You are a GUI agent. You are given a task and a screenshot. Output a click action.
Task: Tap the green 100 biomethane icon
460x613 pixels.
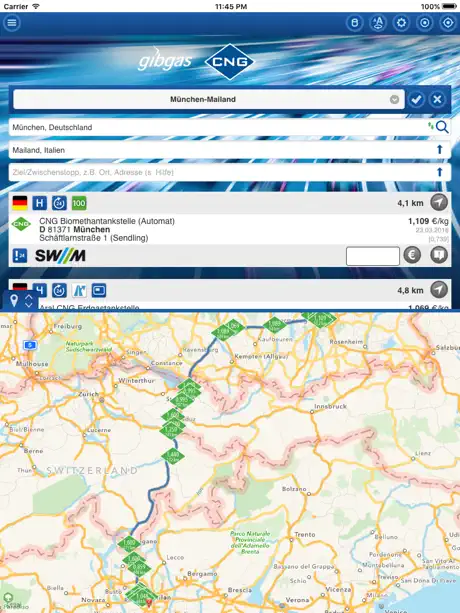[79, 203]
